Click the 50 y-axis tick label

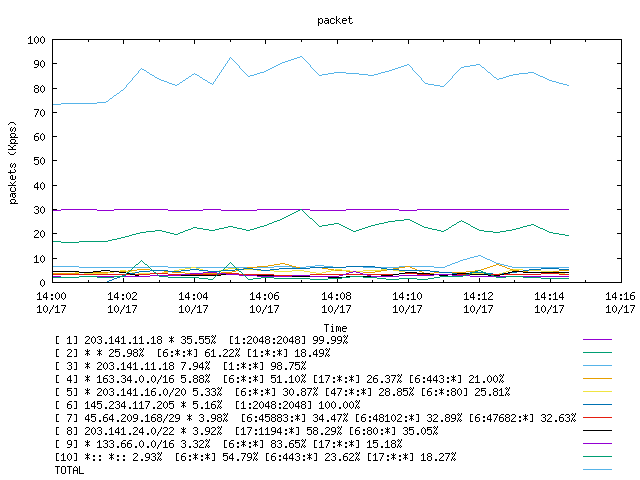tap(39, 161)
